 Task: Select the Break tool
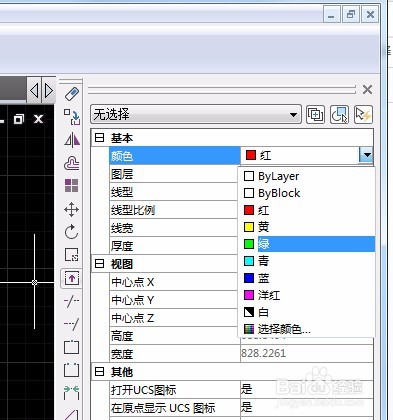pos(72,370)
